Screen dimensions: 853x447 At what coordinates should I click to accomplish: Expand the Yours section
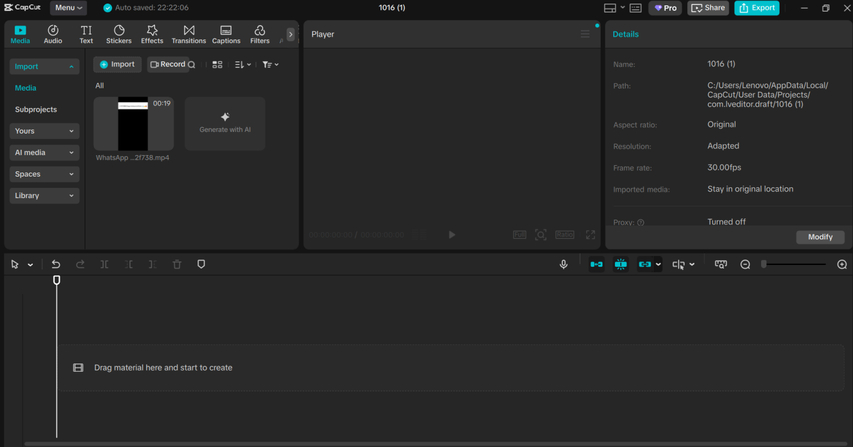[x=44, y=131]
